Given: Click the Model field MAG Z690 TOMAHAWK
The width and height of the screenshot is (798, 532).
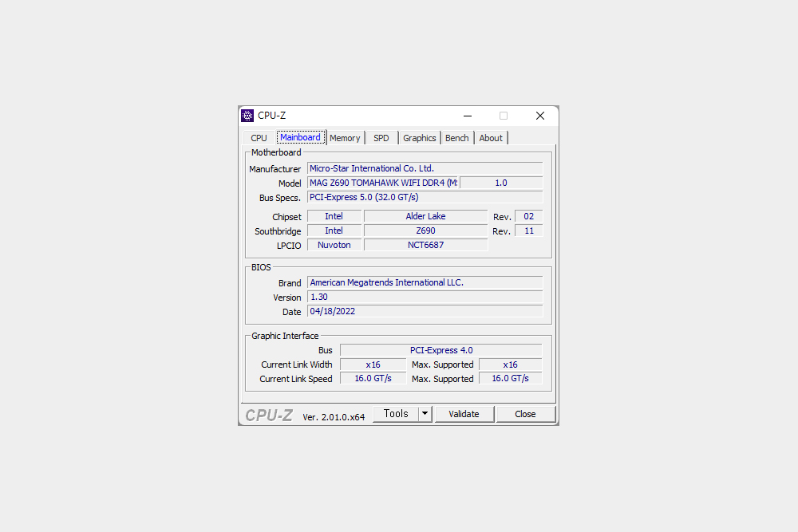Looking at the screenshot, I should (x=383, y=183).
